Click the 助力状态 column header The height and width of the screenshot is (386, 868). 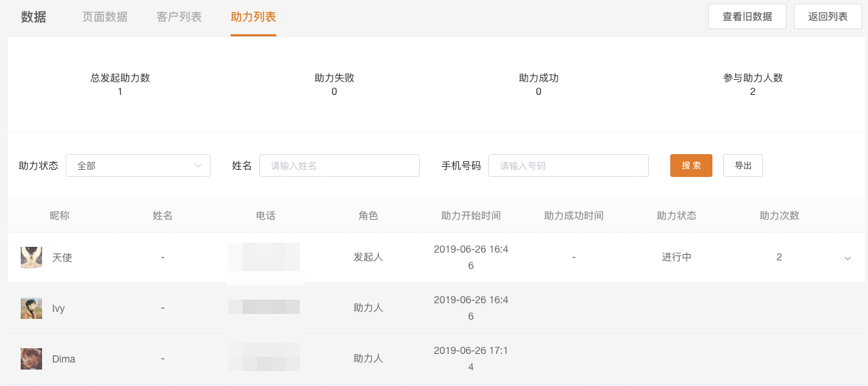(x=677, y=215)
